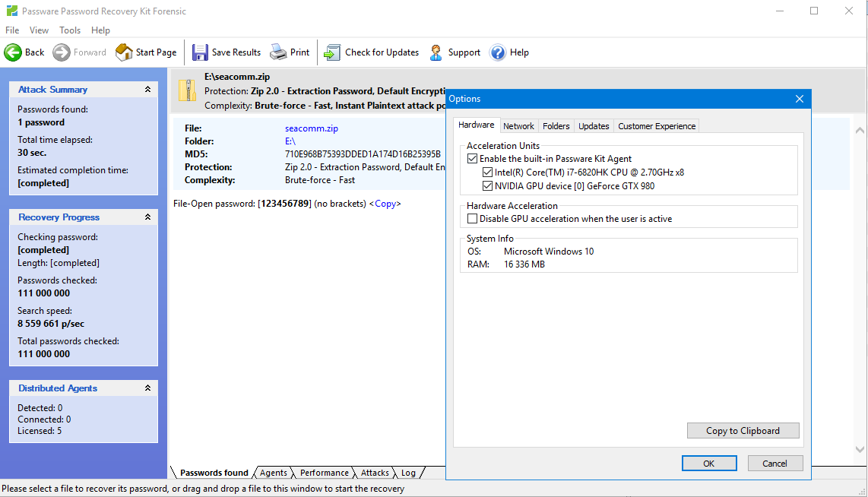Switch to the Agents bottom tab
868x497 pixels.
[274, 473]
